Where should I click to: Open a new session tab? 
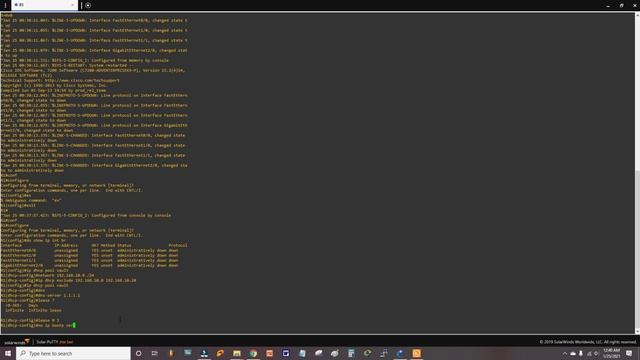coord(88,5)
